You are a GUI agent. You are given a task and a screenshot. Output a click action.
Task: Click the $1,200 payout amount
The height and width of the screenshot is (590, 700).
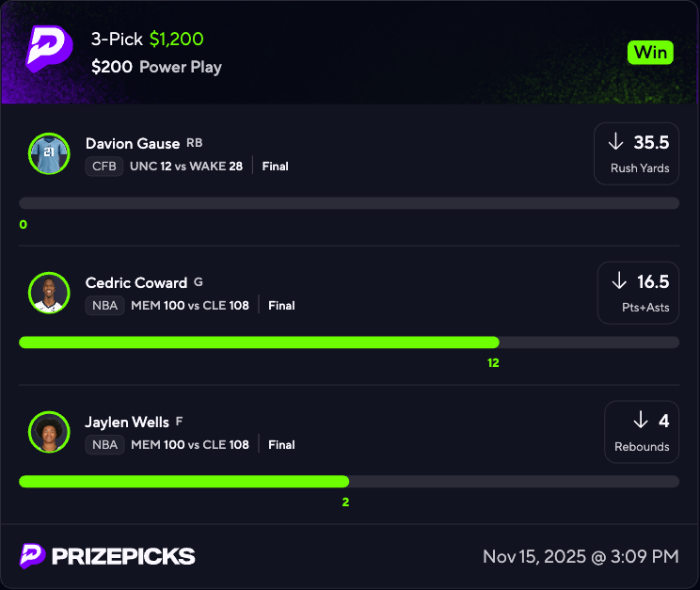(x=177, y=40)
